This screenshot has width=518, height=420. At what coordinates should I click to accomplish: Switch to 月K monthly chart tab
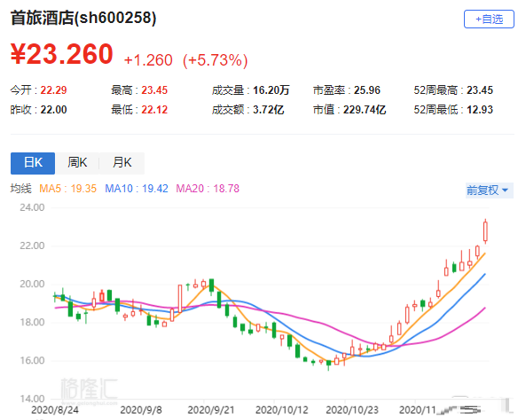(x=122, y=163)
